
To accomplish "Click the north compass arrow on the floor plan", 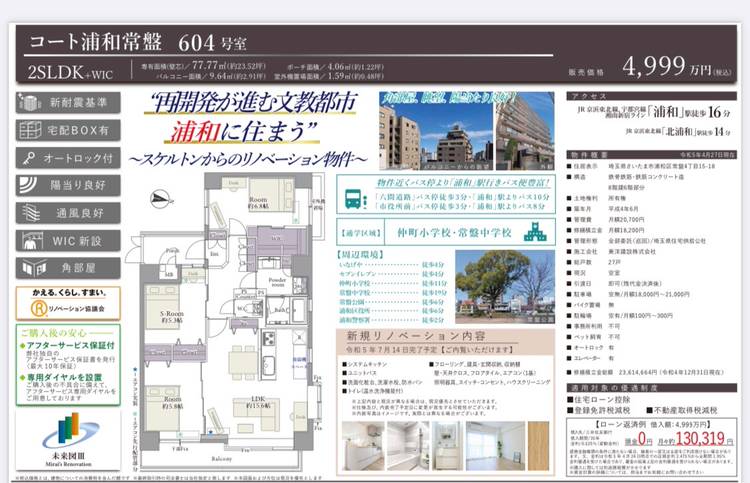I will pos(162,198).
